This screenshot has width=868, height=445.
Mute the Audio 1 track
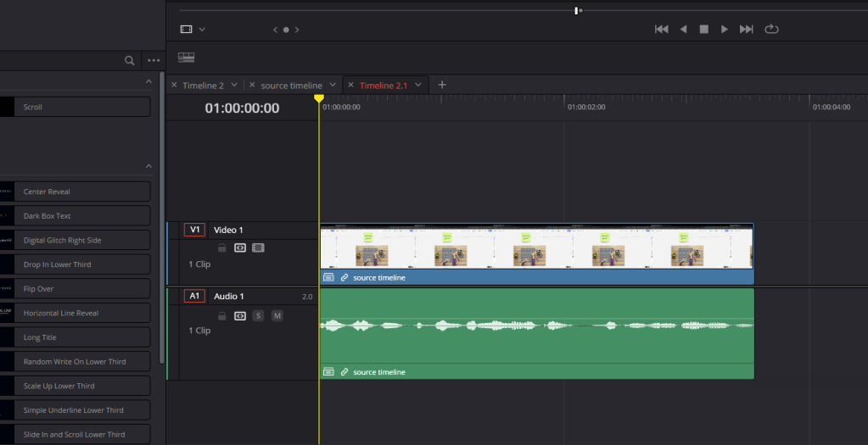277,316
